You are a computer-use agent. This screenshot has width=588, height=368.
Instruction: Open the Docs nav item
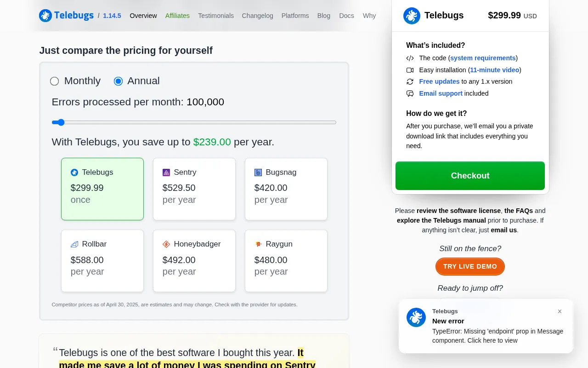pos(346,16)
